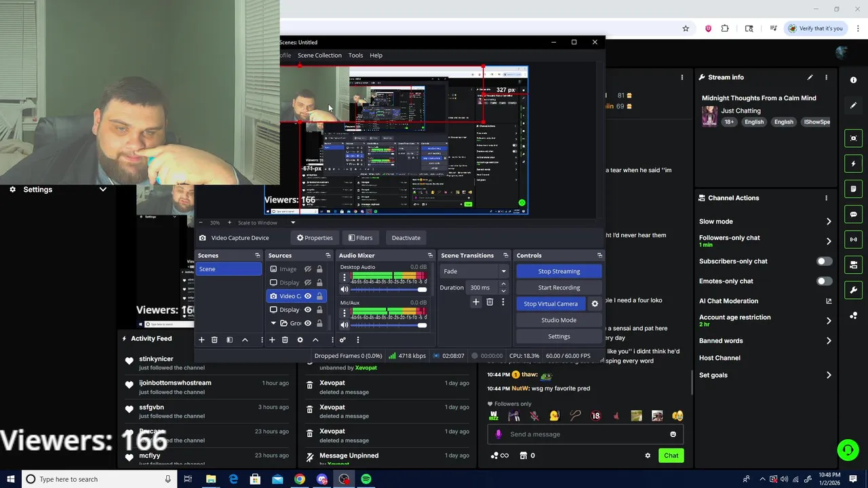Collapse the Group folder in Sources
868x488 pixels.
(x=273, y=323)
